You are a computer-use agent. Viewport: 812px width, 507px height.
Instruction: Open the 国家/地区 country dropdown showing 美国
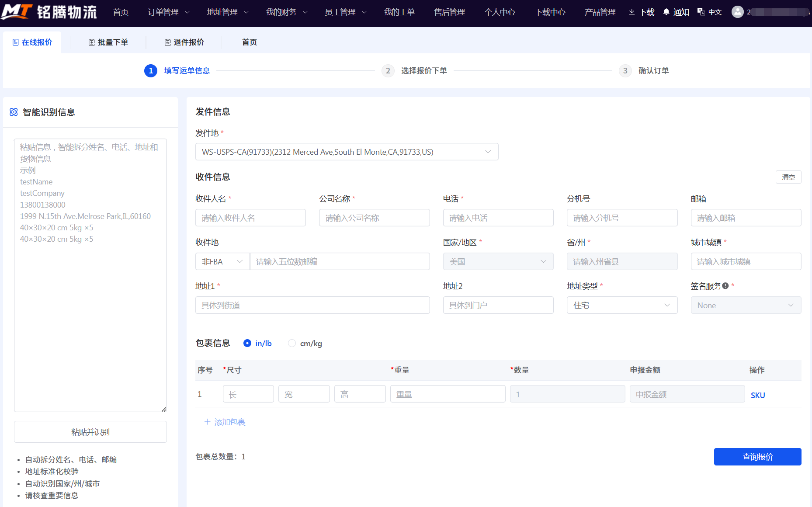498,261
